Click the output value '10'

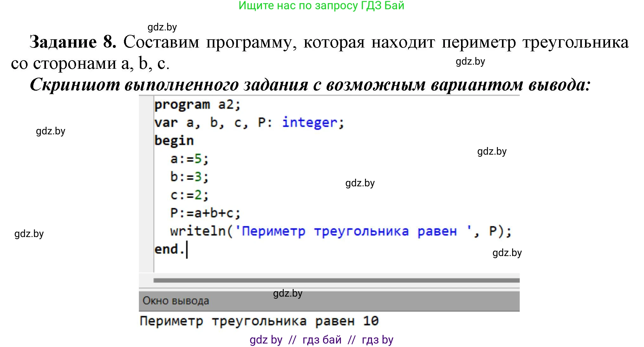pos(371,321)
